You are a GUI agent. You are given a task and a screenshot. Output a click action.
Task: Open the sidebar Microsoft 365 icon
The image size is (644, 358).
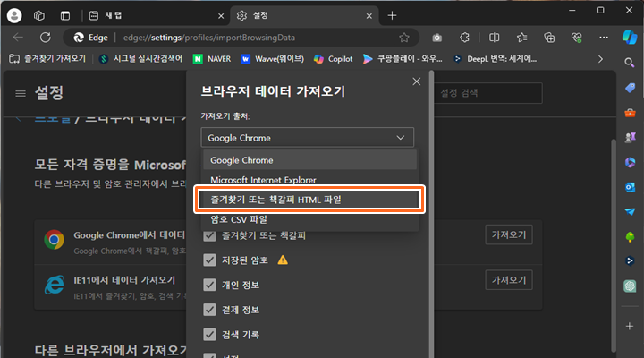pos(630,162)
